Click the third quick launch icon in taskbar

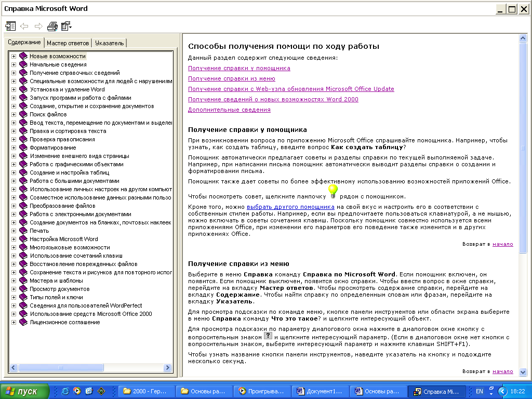pos(89,391)
